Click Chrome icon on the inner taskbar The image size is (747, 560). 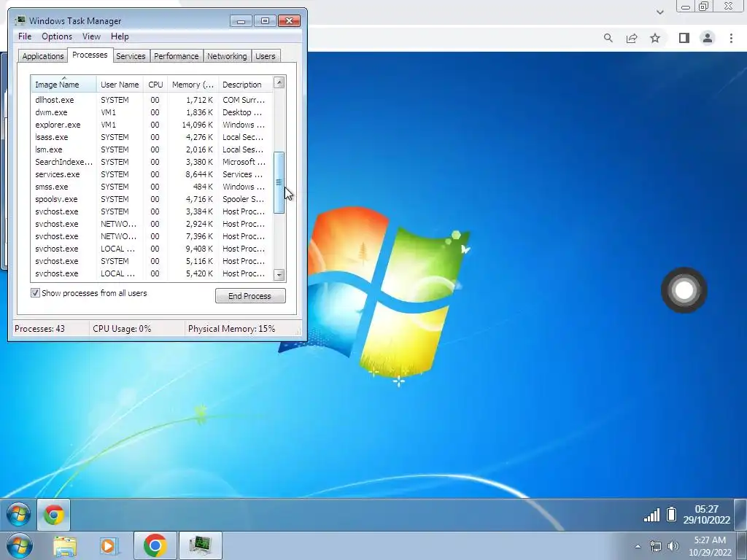pos(54,515)
